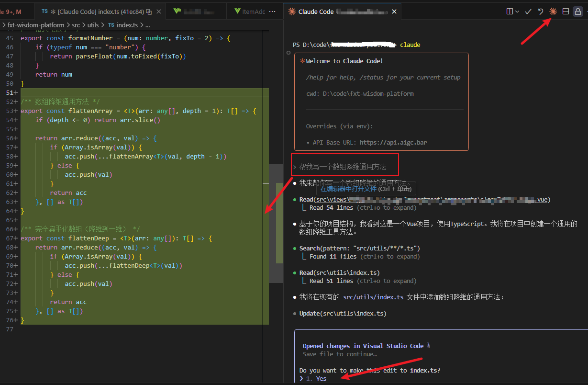Click 'if (depth <= 0) return arr.slice()' line
The height and width of the screenshot is (385, 588).
pos(98,120)
